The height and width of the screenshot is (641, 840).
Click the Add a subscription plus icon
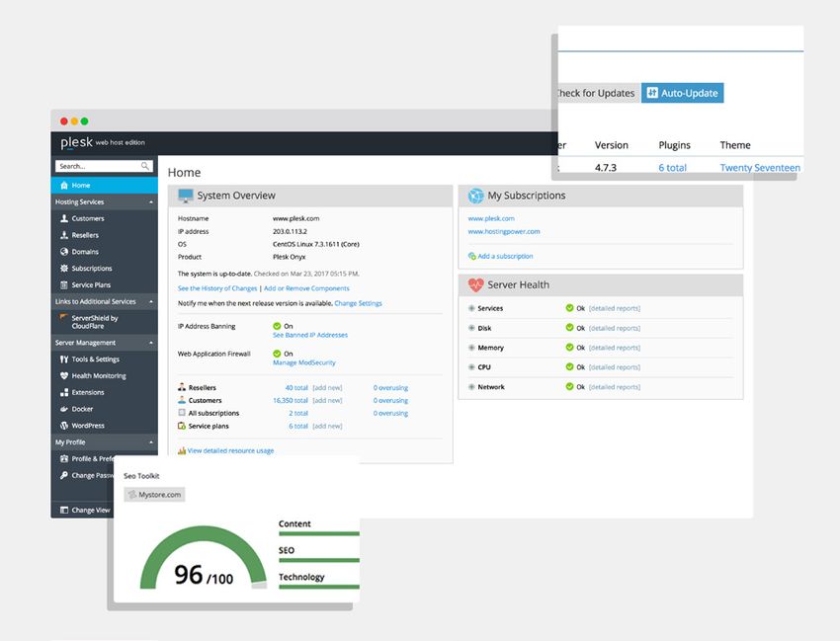pos(472,257)
